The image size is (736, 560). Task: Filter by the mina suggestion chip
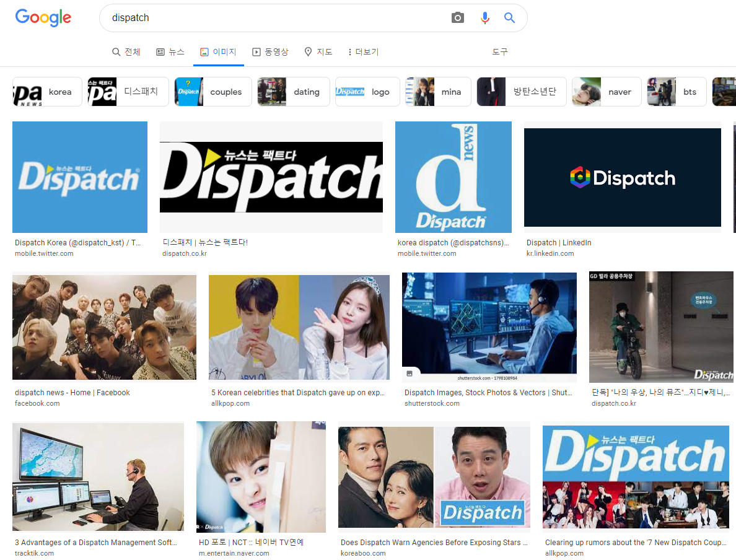pos(438,92)
